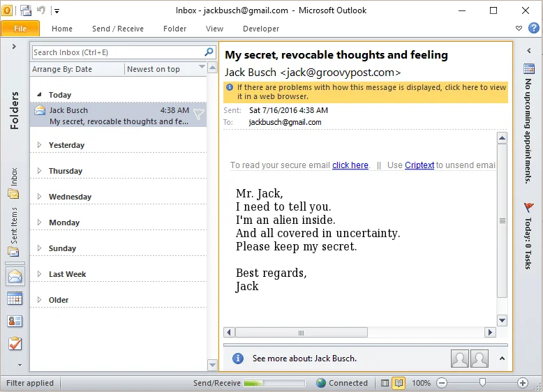Open the File backstage tab

click(x=20, y=29)
